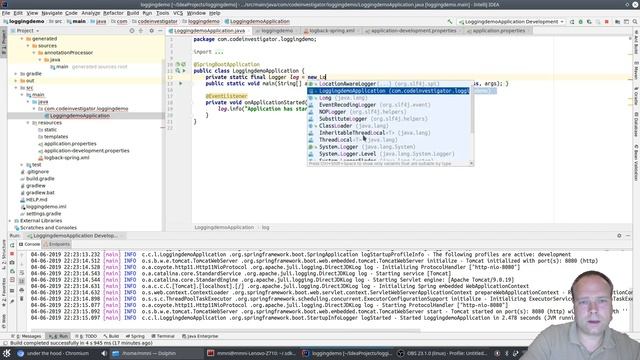Image resolution: width=640 pixels, height=360 pixels.
Task: Open Run panel settings gear
Action: pyautogui.click(x=619, y=236)
